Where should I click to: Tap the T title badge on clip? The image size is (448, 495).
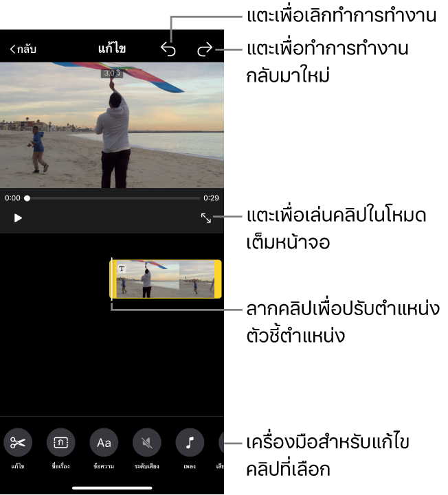point(122,268)
